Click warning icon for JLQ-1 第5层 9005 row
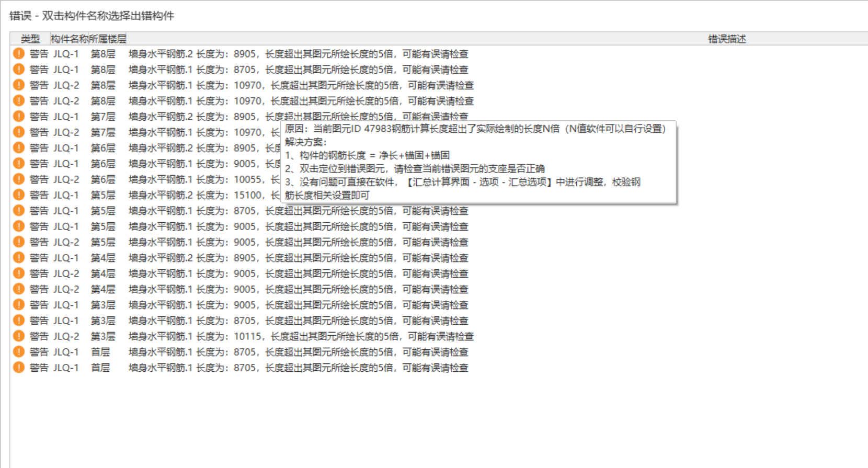Image resolution: width=868 pixels, height=468 pixels. (x=19, y=226)
